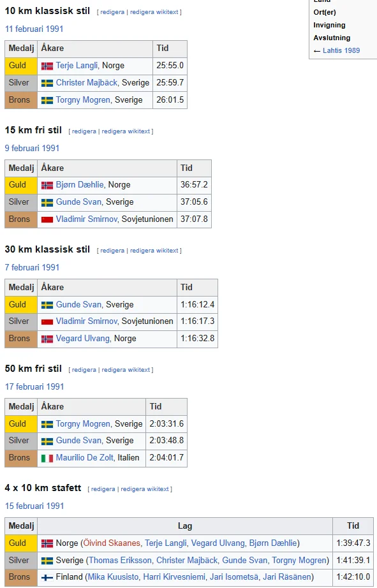The height and width of the screenshot is (588, 377).
Task: Open the 17 februari 1991 date link
Action: click(x=34, y=386)
